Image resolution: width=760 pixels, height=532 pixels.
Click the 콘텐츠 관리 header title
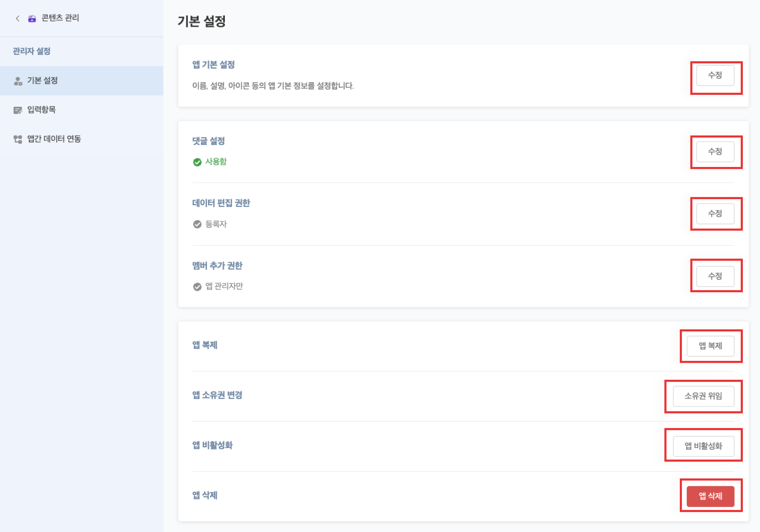click(60, 18)
